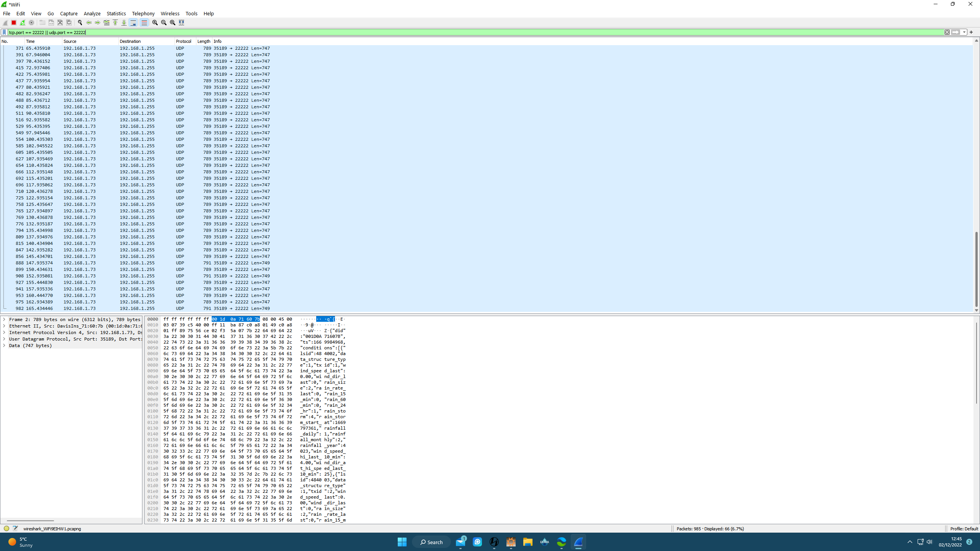Jump to the last packet
This screenshot has width=980, height=551.
click(124, 23)
